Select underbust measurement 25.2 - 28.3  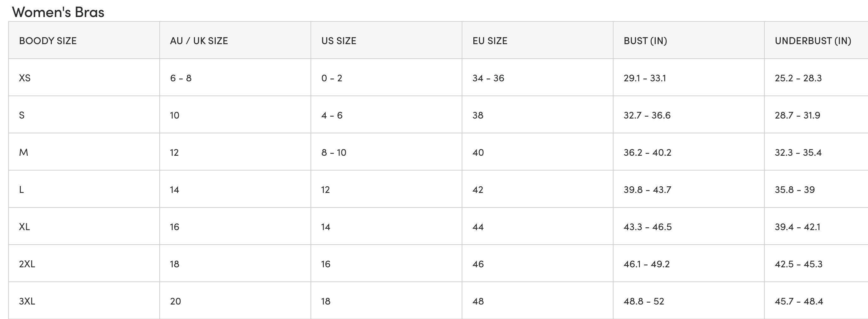[x=798, y=78]
